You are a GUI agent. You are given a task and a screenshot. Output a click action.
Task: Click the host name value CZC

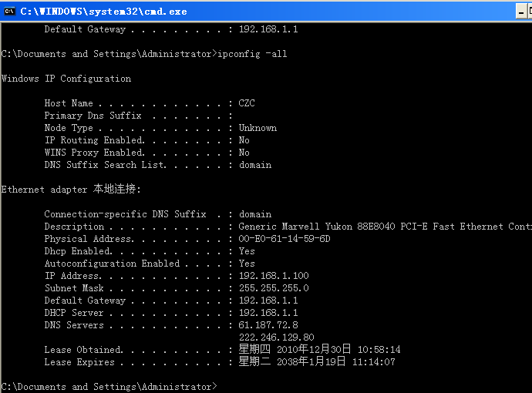[x=247, y=103]
